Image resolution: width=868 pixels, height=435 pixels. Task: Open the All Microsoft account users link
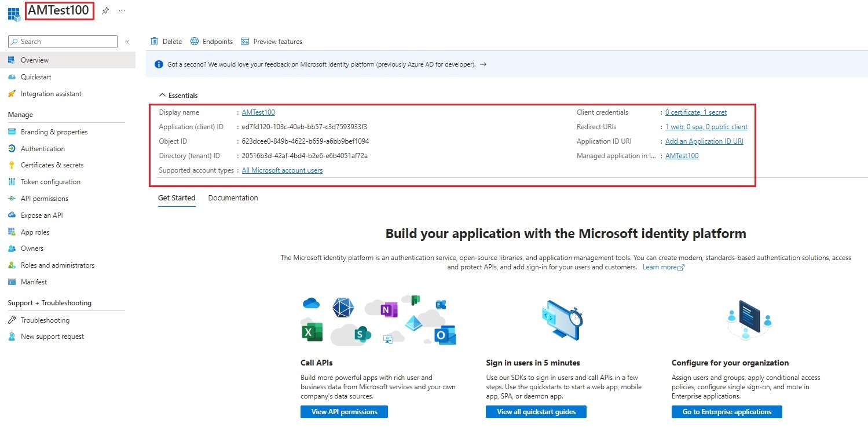pyautogui.click(x=282, y=170)
